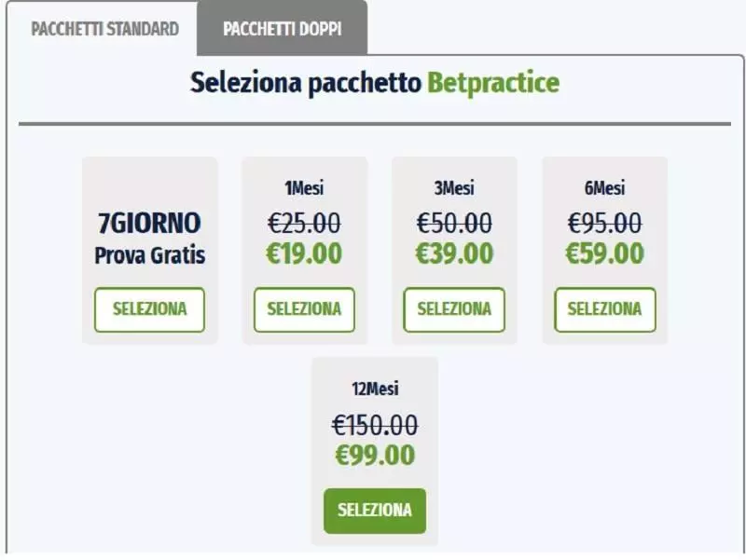Select the 3Mesi €39.00 package
The image size is (746, 560).
point(454,308)
